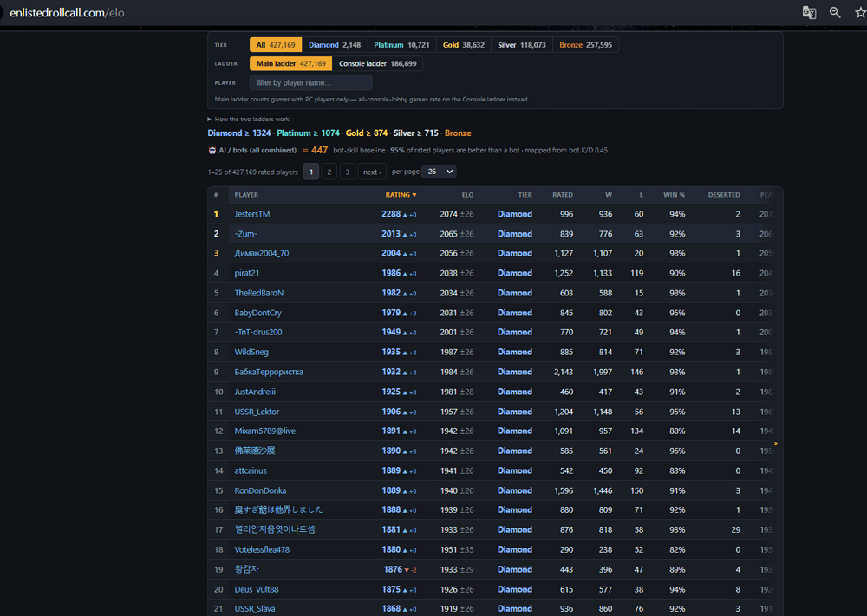Bookmark this page with the star icon
The height and width of the screenshot is (616, 867).
[x=860, y=12]
